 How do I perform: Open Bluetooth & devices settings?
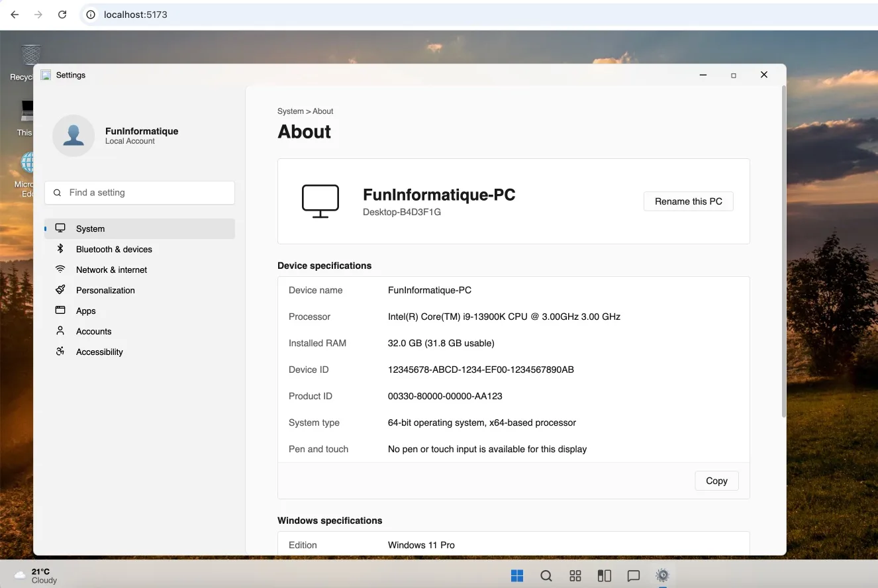(x=113, y=249)
